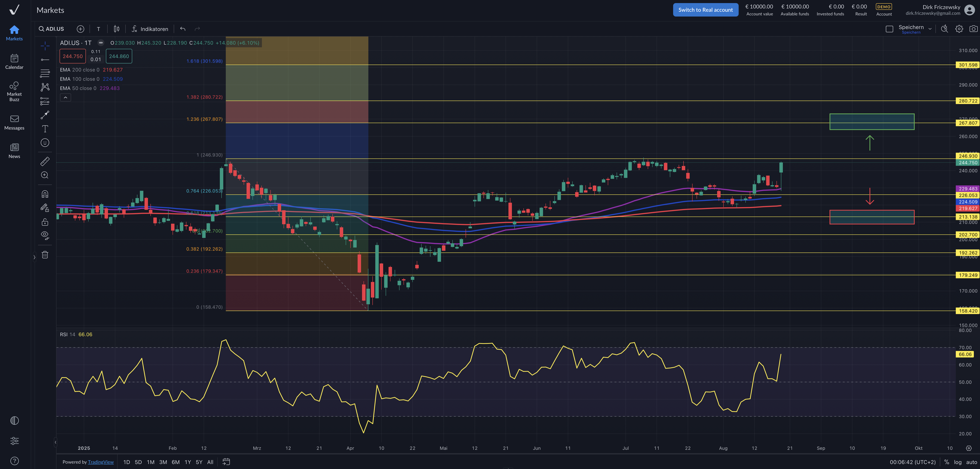Select the ruler measure tool
The width and height of the screenshot is (980, 469).
point(45,161)
